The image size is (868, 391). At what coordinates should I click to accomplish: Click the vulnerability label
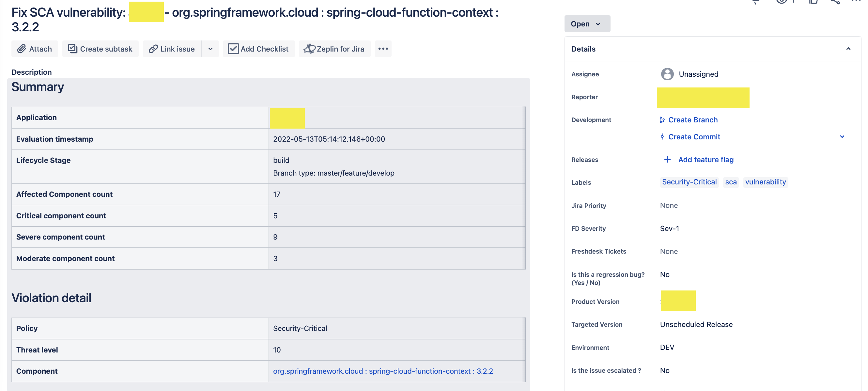tap(765, 182)
